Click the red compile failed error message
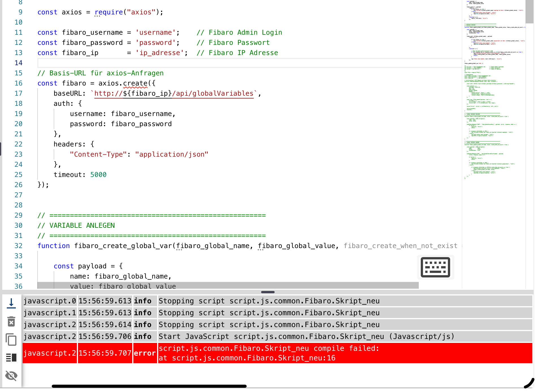The image size is (538, 392). (345, 353)
